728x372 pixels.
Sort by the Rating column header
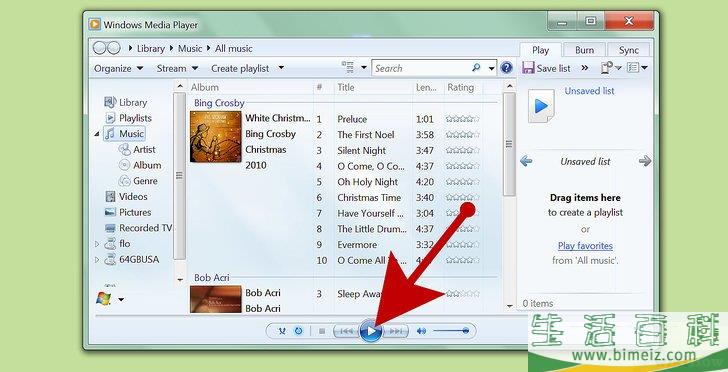pyautogui.click(x=461, y=87)
